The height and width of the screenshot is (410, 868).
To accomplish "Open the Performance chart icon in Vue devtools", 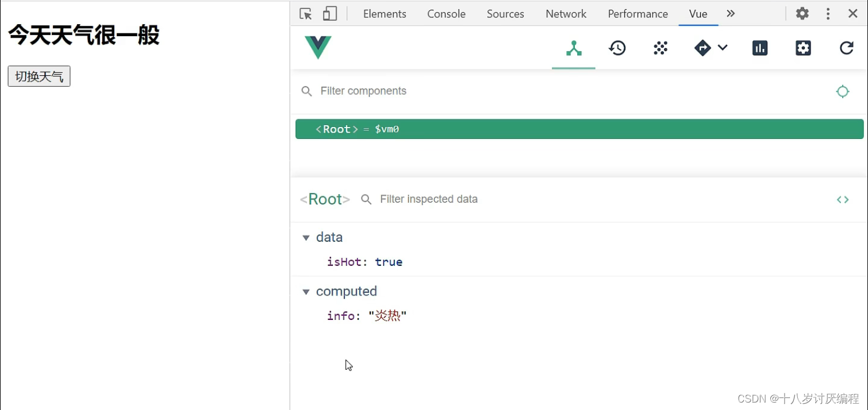I will [x=760, y=48].
